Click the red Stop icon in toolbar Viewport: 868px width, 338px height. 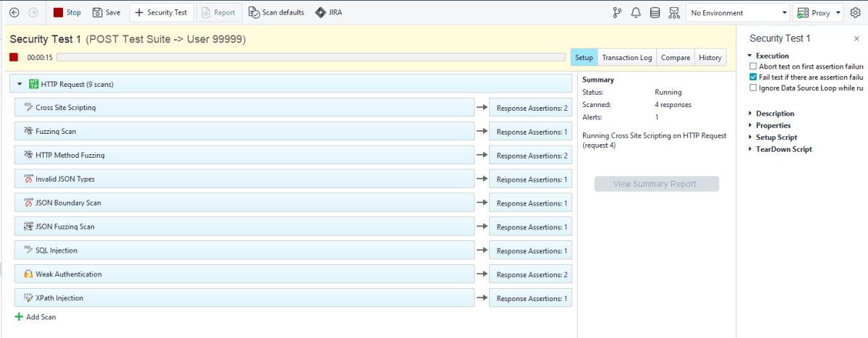(59, 12)
